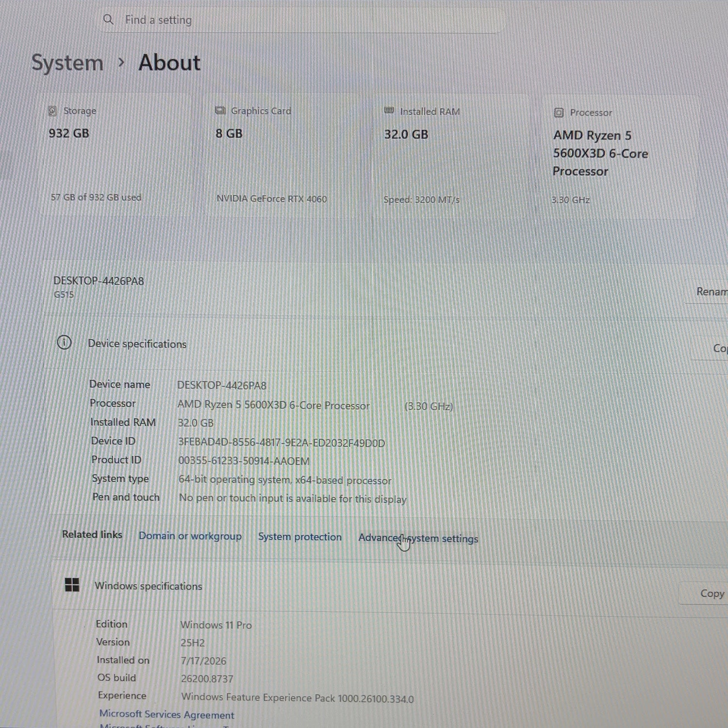This screenshot has height=728, width=728.
Task: Select the Version value 25H2
Action: [x=193, y=643]
